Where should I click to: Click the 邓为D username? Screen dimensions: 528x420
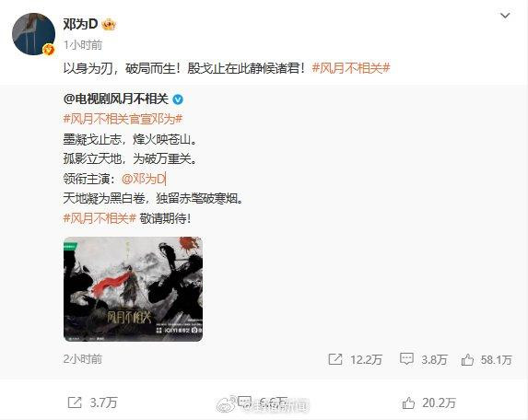pos(80,24)
